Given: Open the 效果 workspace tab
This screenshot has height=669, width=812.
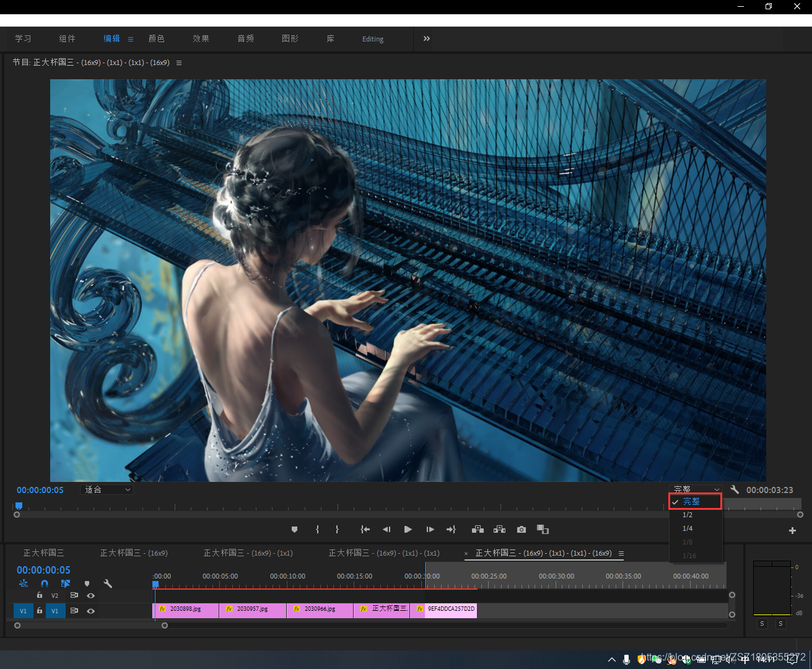Looking at the screenshot, I should coord(201,38).
